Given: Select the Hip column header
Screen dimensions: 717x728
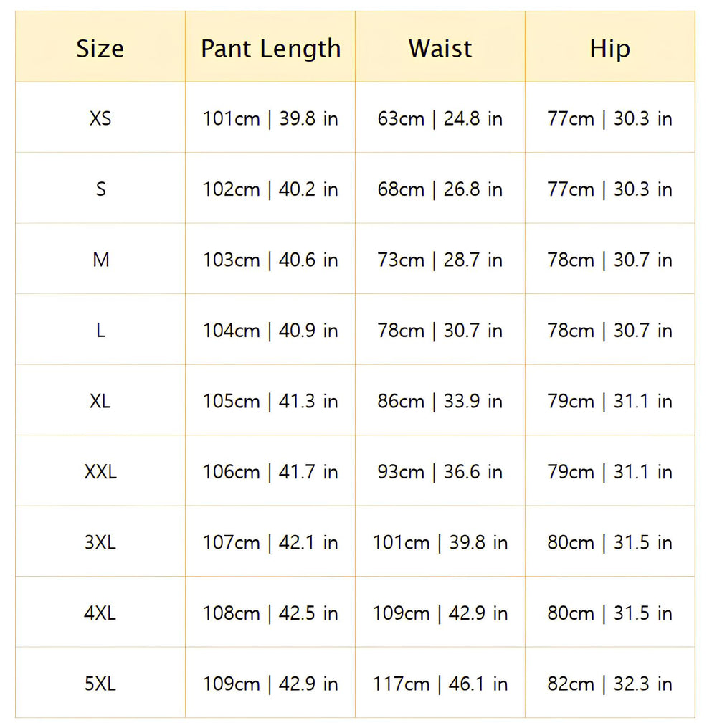Looking at the screenshot, I should click(x=609, y=49).
